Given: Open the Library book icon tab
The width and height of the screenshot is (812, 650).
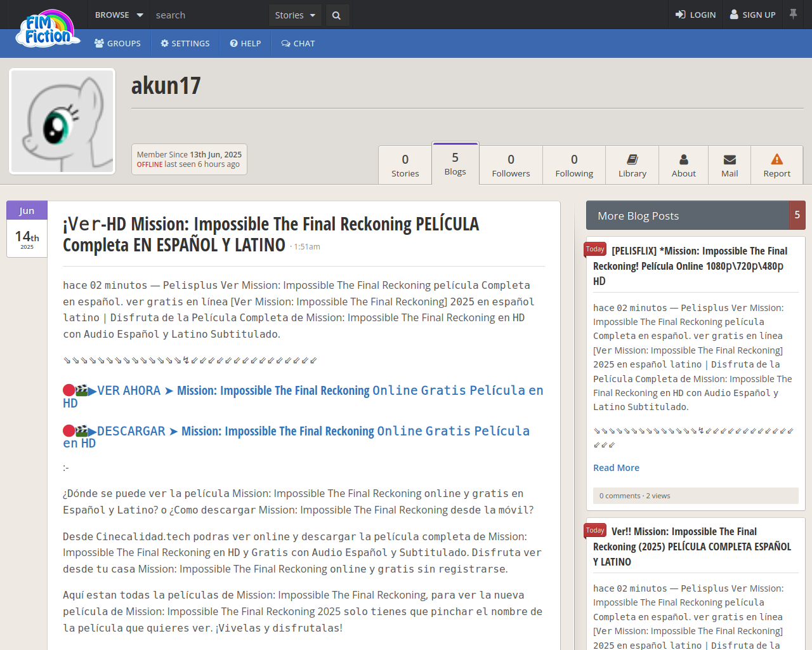Looking at the screenshot, I should pos(632,165).
